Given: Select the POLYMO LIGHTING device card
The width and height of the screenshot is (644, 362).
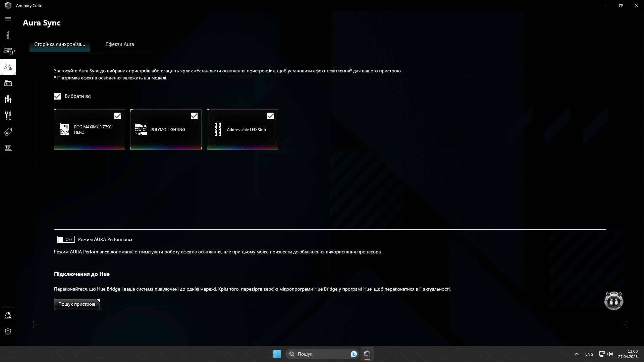Looking at the screenshot, I should click(x=166, y=129).
